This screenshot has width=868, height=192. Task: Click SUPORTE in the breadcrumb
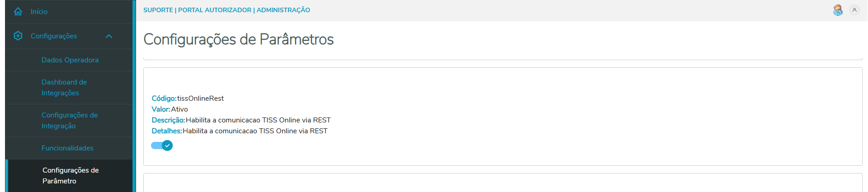(158, 10)
